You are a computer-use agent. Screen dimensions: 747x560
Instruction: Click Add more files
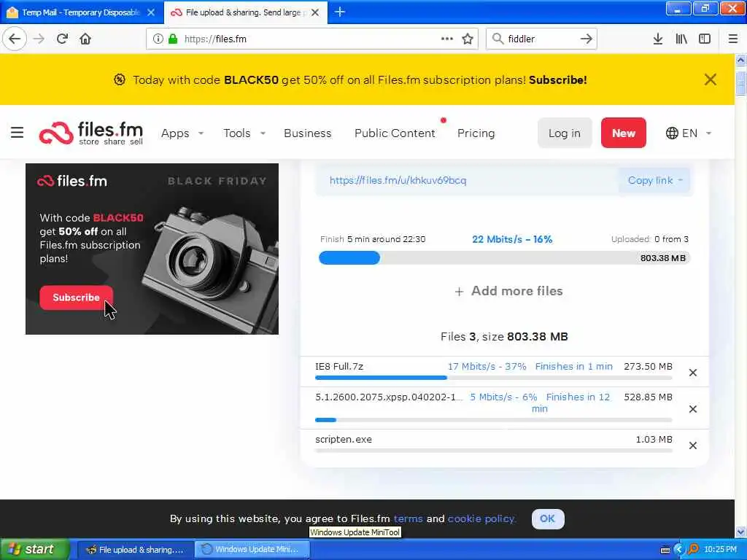click(x=508, y=291)
